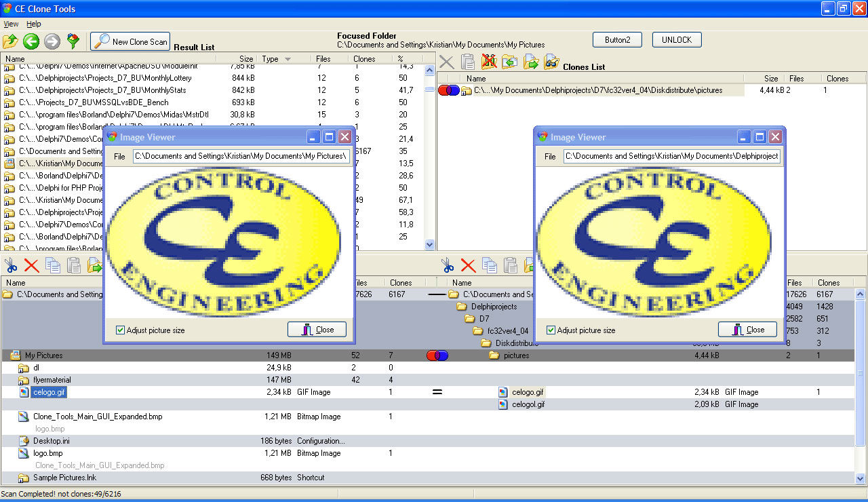Select the Diskdistribute\pictures row in Clones List
Image resolution: width=868 pixels, height=502 pixels.
tap(652, 90)
